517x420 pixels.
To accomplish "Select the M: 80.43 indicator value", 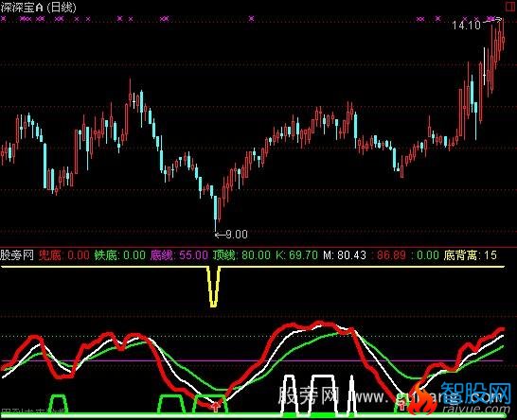I will (345, 255).
